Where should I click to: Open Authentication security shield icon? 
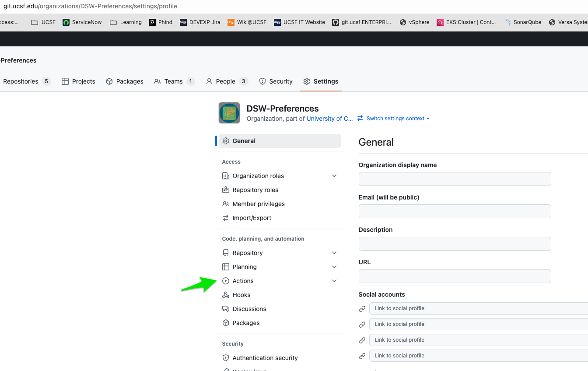tap(225, 358)
